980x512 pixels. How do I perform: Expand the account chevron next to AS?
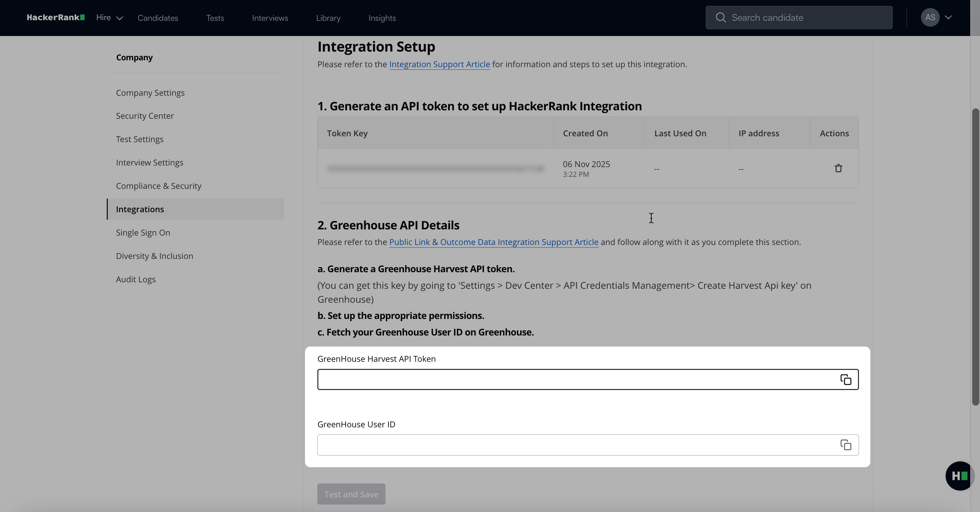coord(949,18)
